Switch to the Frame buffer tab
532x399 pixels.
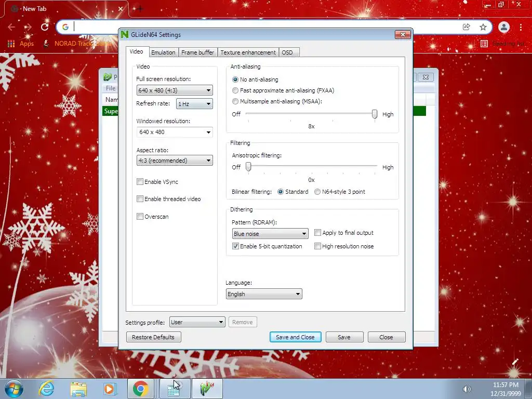pos(198,52)
